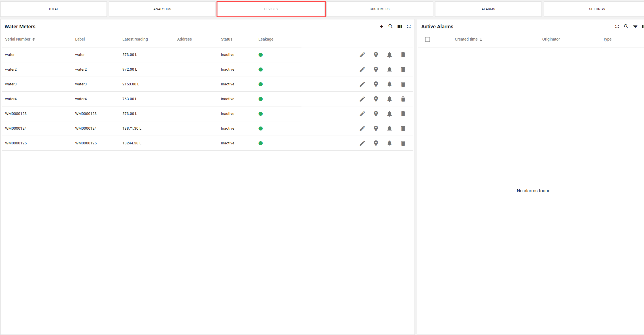Viewport: 644px width, 335px height.
Task: Go to the Settings tab
Action: tap(597, 9)
